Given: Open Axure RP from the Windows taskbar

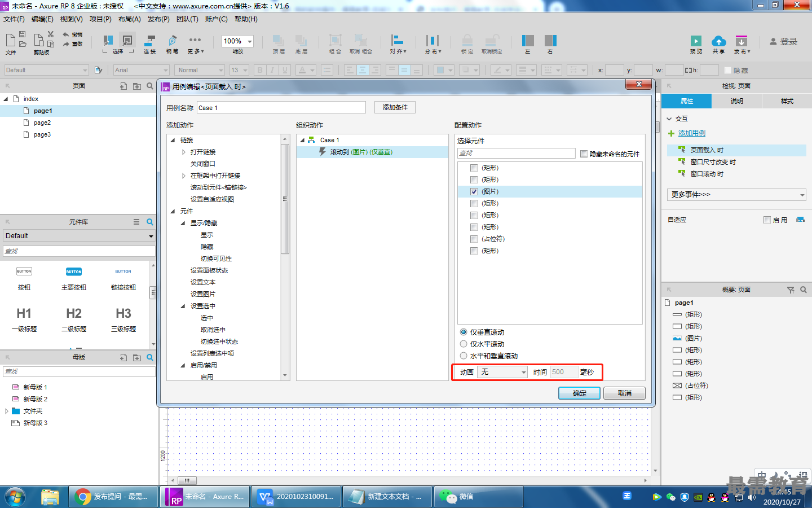Looking at the screenshot, I should point(205,497).
